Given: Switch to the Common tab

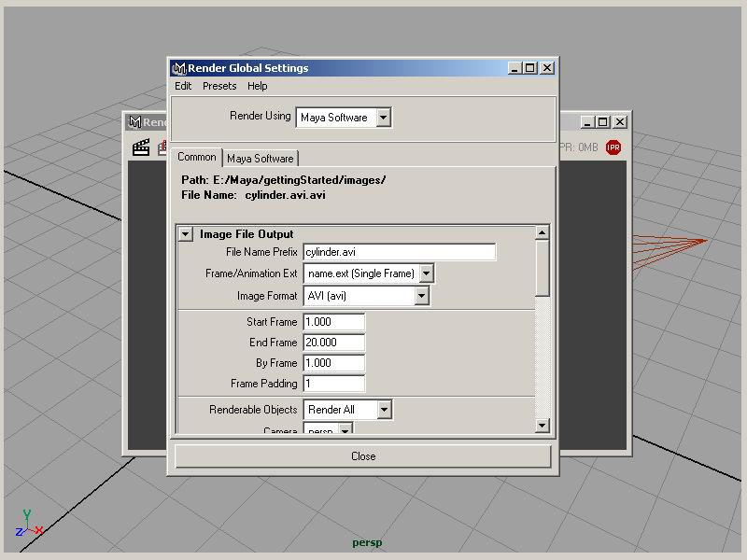Looking at the screenshot, I should [x=197, y=157].
